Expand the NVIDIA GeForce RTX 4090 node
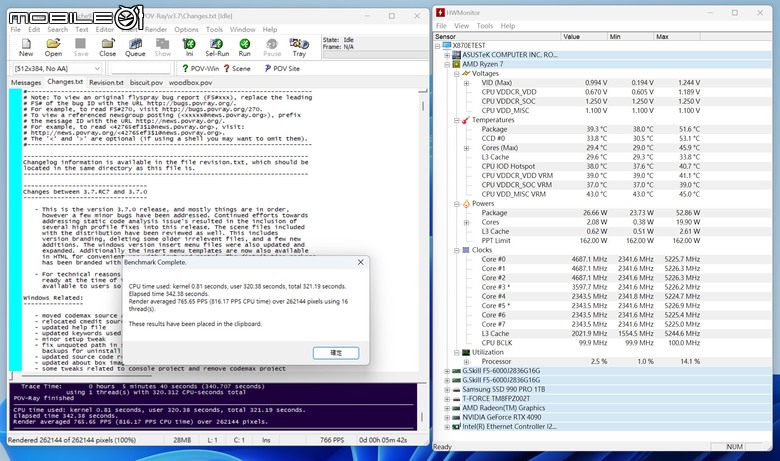The height and width of the screenshot is (461, 780). click(x=447, y=417)
